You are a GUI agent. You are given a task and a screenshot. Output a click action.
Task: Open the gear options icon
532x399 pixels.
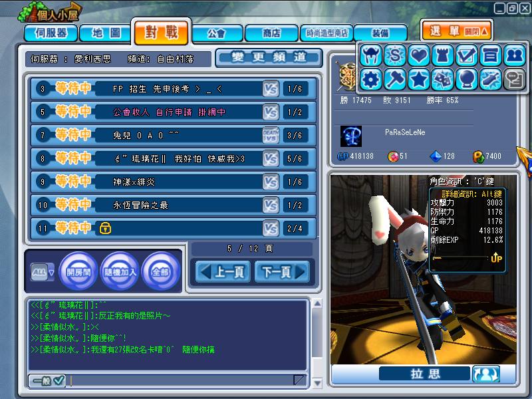click(371, 79)
